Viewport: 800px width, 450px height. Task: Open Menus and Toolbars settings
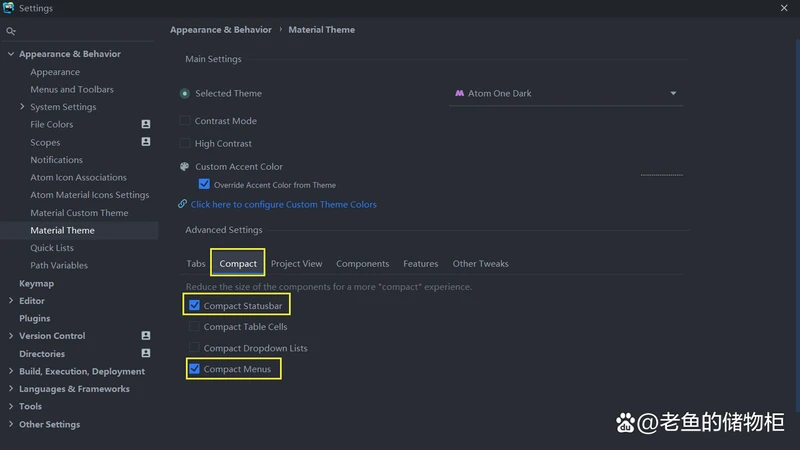point(72,89)
